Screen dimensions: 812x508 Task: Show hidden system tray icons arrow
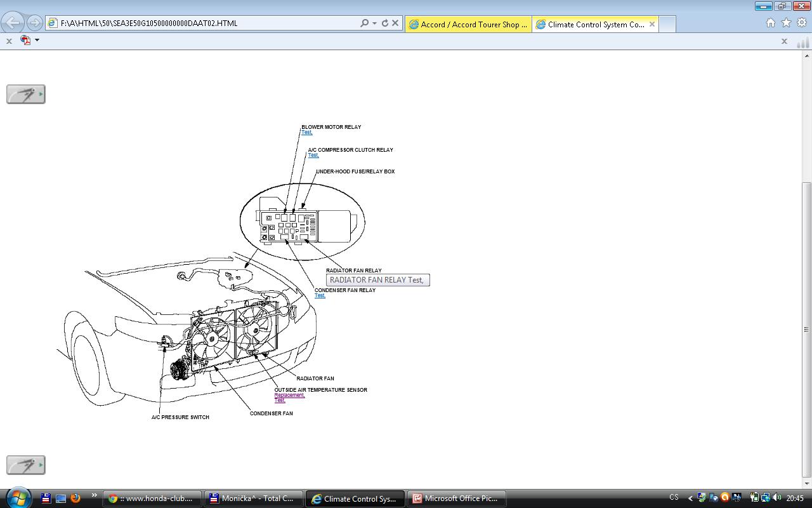coord(690,498)
